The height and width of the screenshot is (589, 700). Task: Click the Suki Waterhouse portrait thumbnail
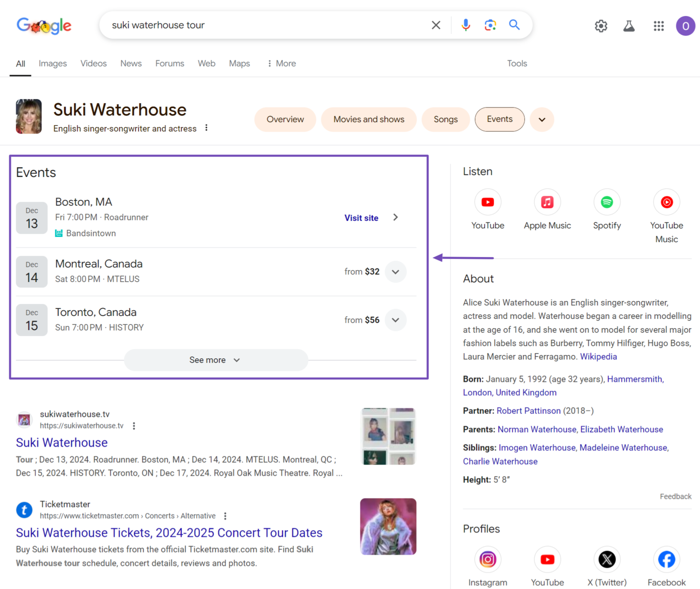28,116
